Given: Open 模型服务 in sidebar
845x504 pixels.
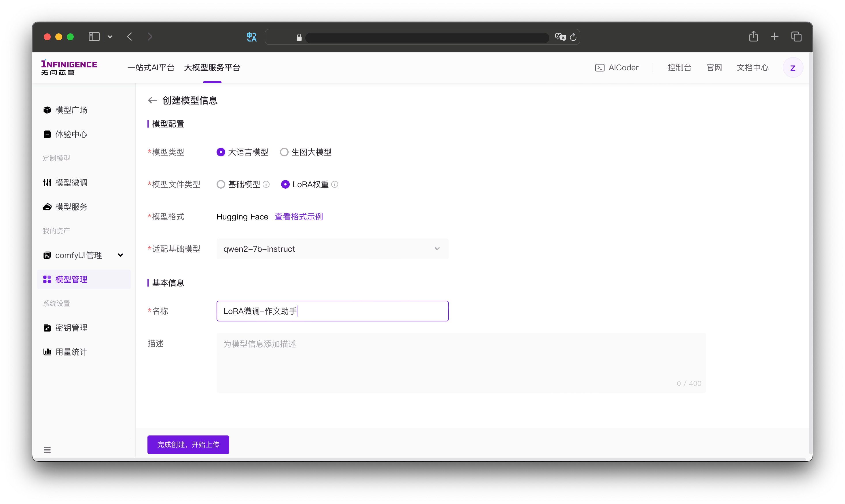Looking at the screenshot, I should 84,207.
